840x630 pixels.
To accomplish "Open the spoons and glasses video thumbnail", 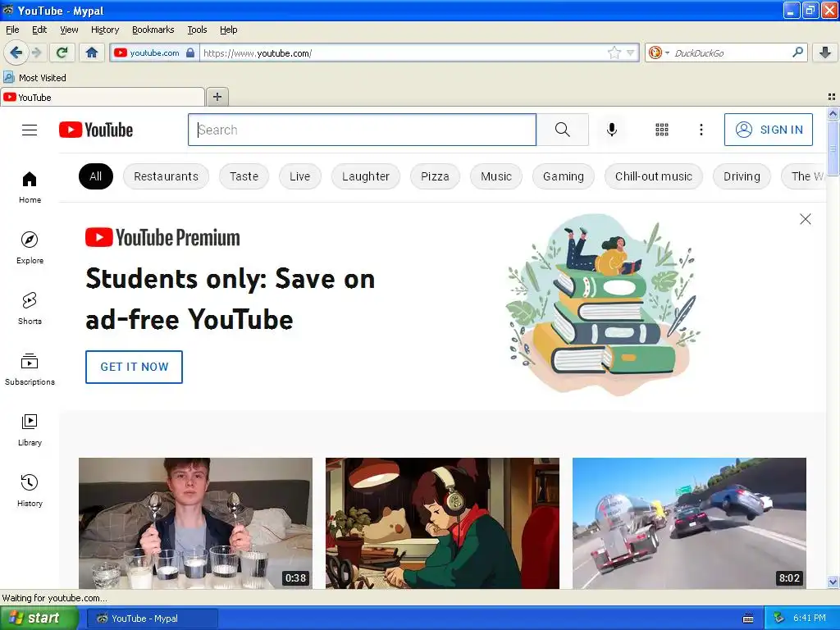I will (195, 523).
